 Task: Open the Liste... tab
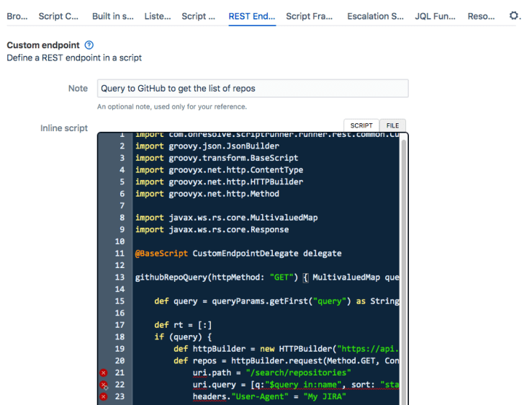click(x=158, y=16)
